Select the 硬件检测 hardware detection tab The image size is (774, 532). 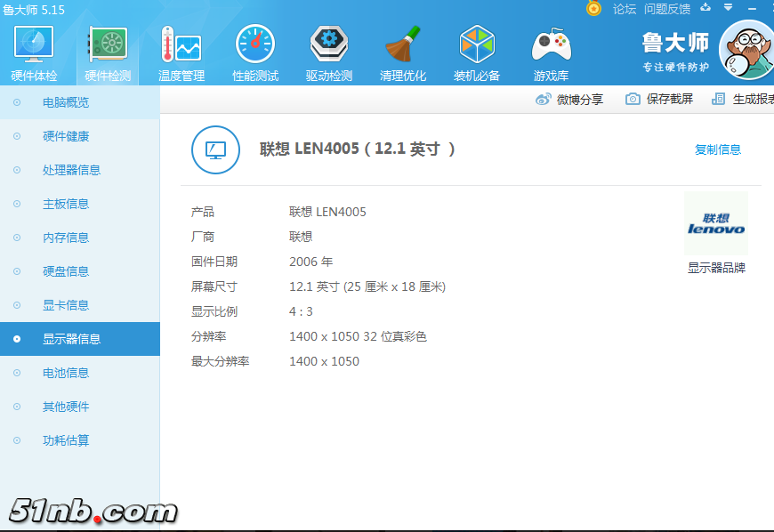(x=108, y=53)
